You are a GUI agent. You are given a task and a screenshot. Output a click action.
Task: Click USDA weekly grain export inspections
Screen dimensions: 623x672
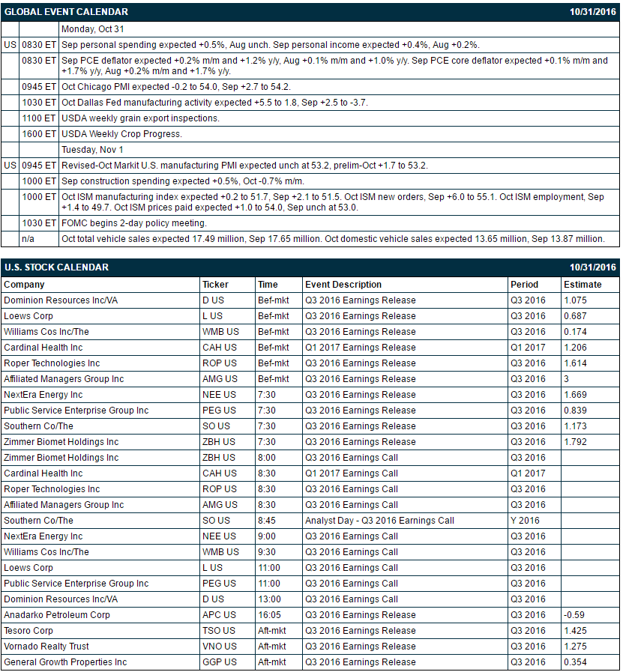point(140,118)
